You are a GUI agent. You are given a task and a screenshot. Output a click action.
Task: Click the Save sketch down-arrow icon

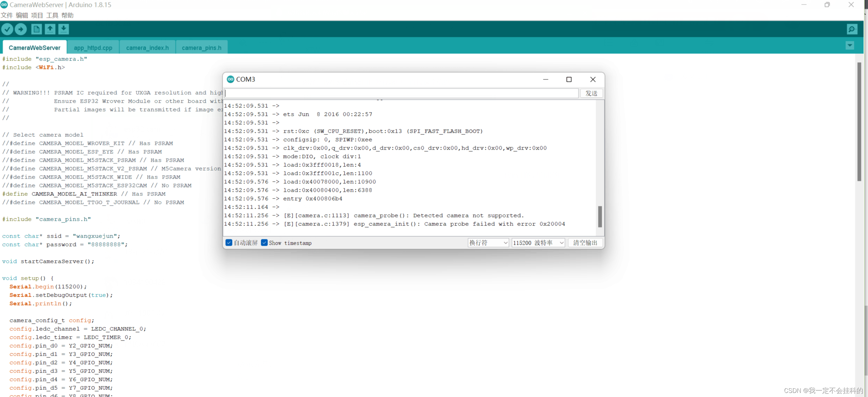pos(63,29)
